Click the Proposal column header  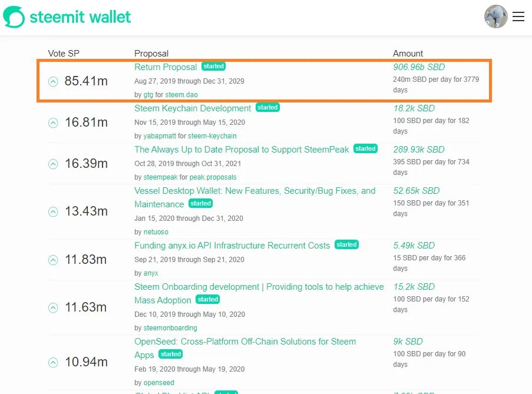pyautogui.click(x=151, y=54)
